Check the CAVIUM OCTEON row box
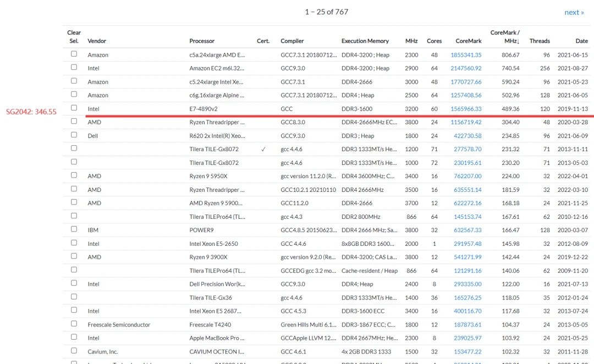The height and width of the screenshot is (364, 594). (74, 350)
